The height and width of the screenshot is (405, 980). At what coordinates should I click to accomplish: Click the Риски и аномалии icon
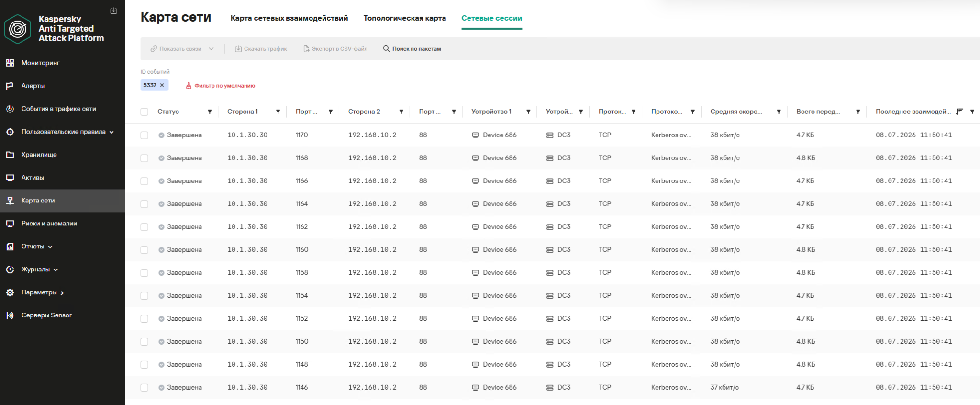(x=10, y=224)
